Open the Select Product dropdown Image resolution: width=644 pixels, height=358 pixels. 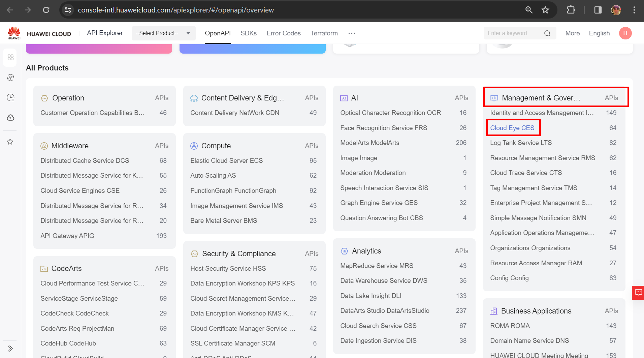coord(163,33)
